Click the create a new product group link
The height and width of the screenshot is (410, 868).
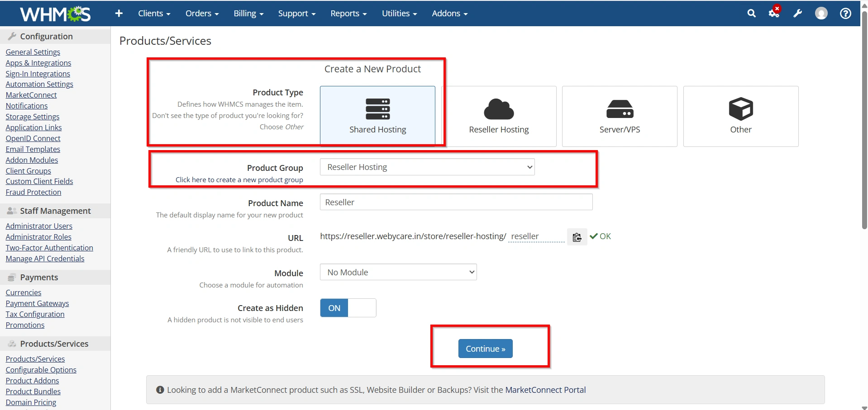tap(239, 180)
